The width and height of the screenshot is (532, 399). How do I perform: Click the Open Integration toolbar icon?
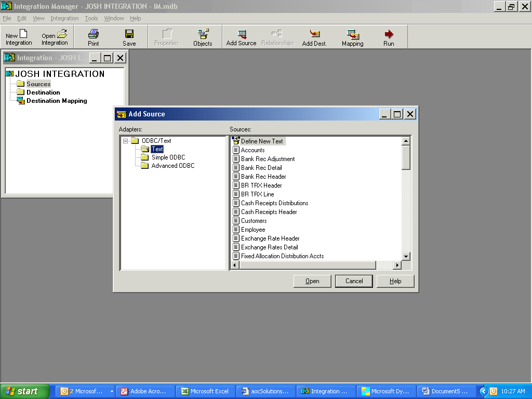[x=54, y=36]
